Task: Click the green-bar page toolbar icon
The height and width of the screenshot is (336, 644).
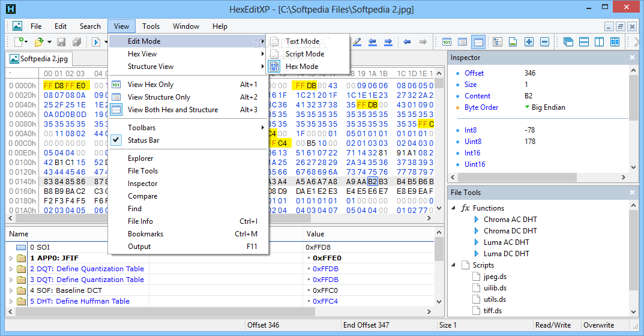Action: tap(513, 41)
